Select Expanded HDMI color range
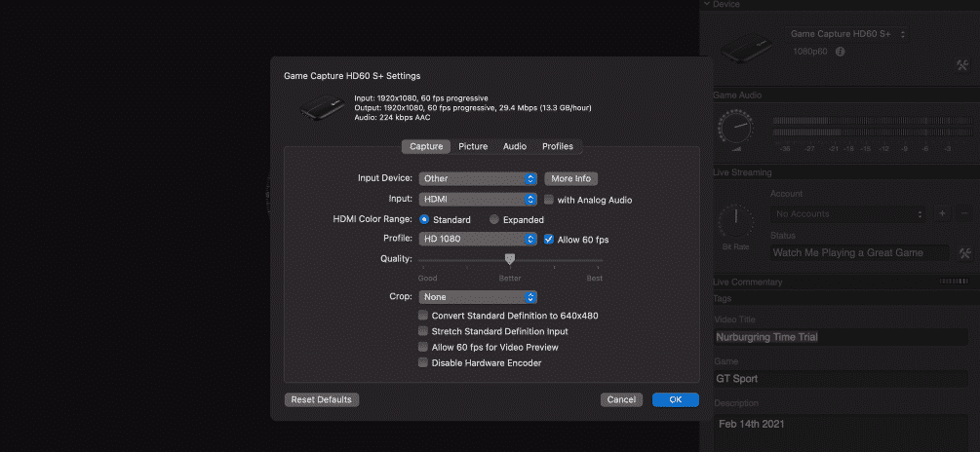 tap(494, 220)
